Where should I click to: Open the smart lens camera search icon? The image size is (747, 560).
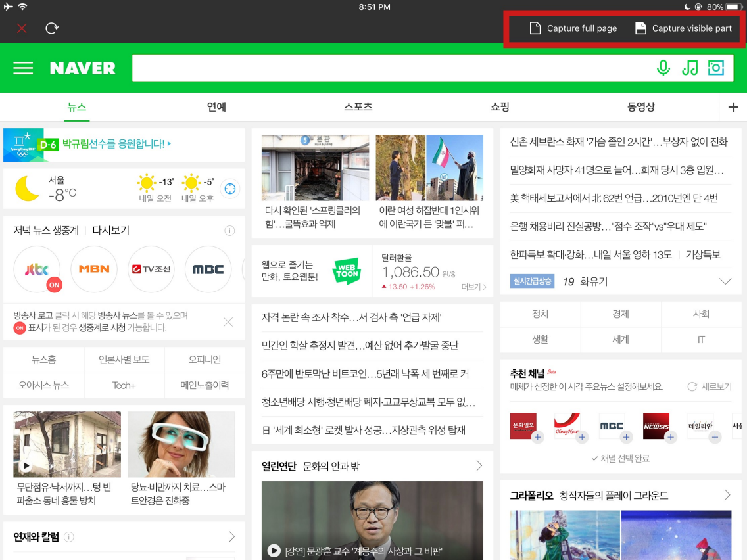(x=716, y=68)
